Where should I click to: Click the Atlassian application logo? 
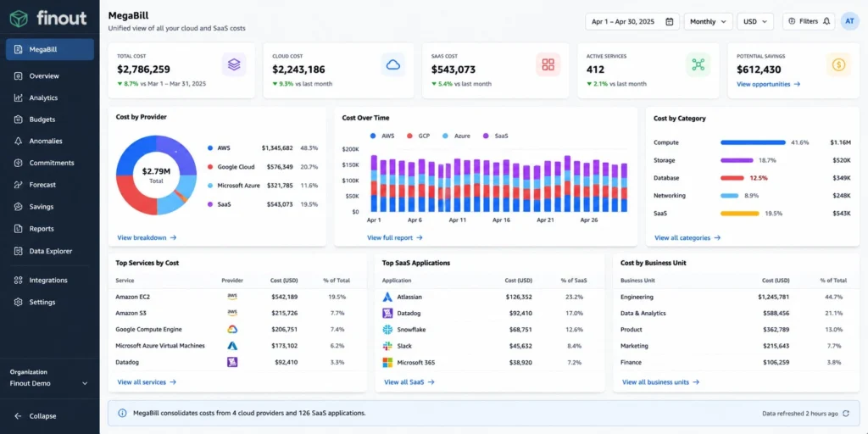(x=387, y=297)
